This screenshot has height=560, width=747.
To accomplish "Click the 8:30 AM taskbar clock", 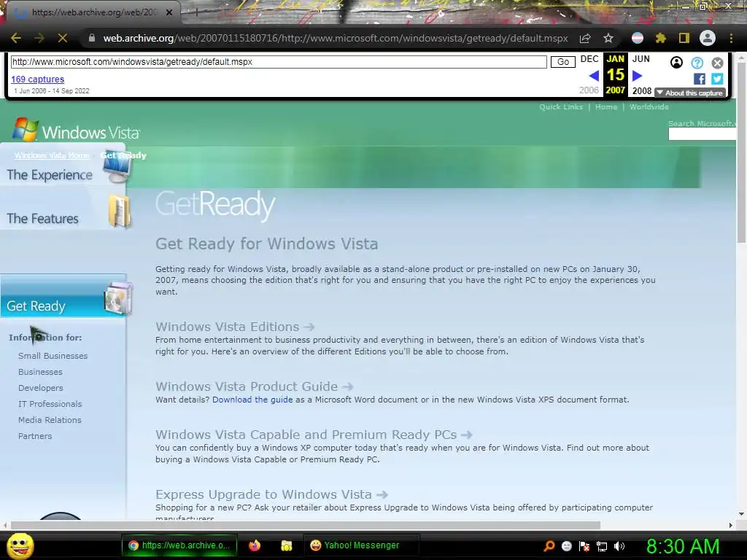I will (x=683, y=546).
